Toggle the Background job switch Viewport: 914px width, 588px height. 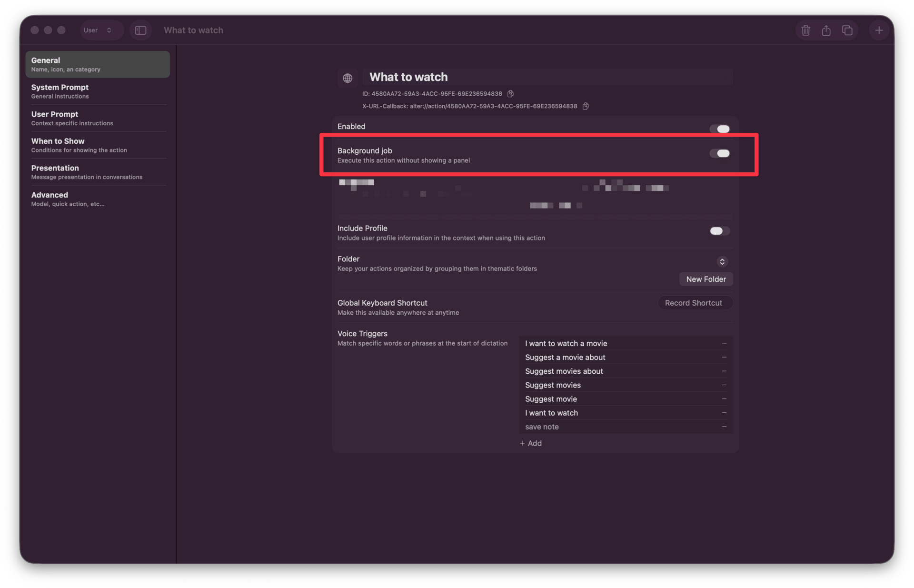click(x=719, y=153)
